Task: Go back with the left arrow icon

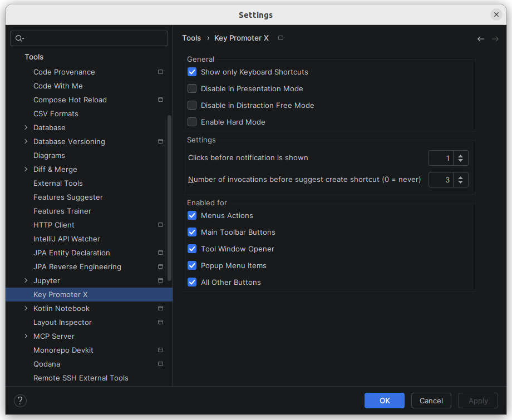Action: point(481,39)
